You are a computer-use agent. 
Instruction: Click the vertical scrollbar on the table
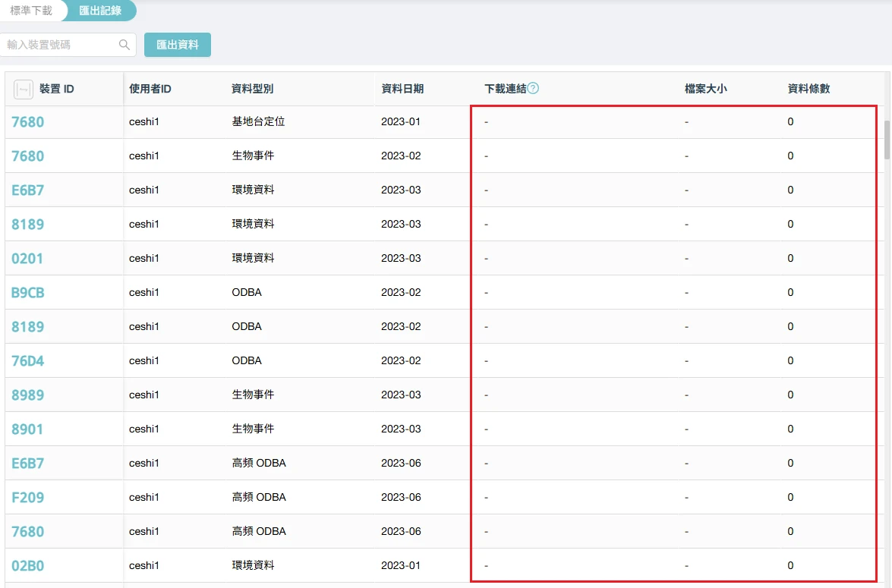(x=887, y=140)
